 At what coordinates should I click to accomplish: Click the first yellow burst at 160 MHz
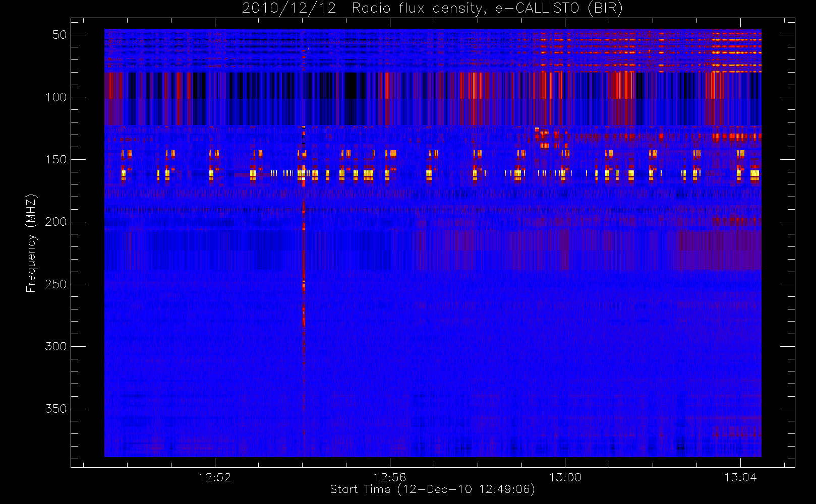pyautogui.click(x=124, y=174)
